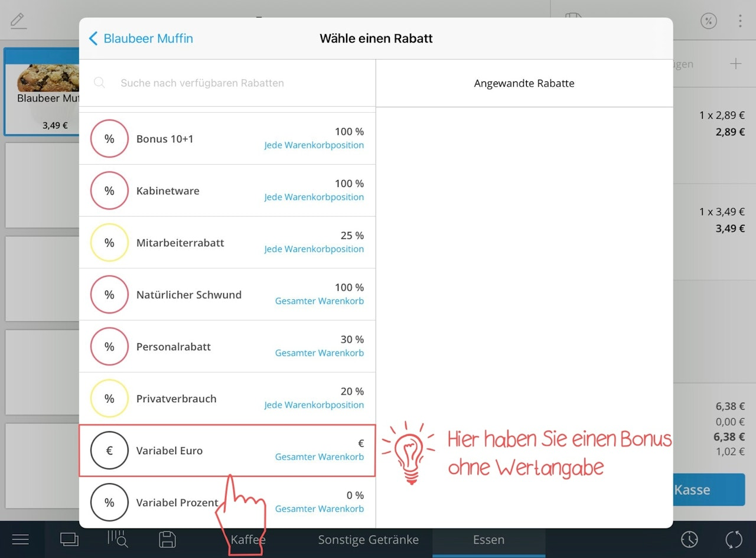Click the 30 % value of Personalrabatt
This screenshot has width=756, height=558.
click(352, 340)
